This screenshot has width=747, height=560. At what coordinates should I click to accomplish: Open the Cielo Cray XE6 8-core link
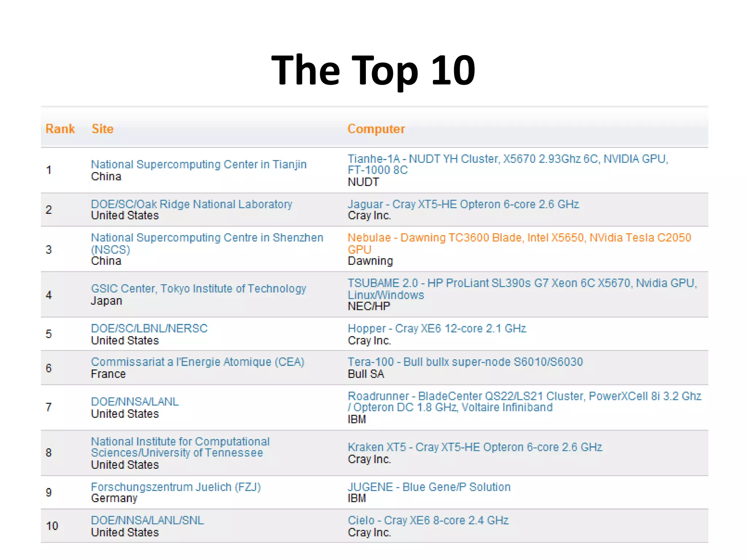click(428, 521)
